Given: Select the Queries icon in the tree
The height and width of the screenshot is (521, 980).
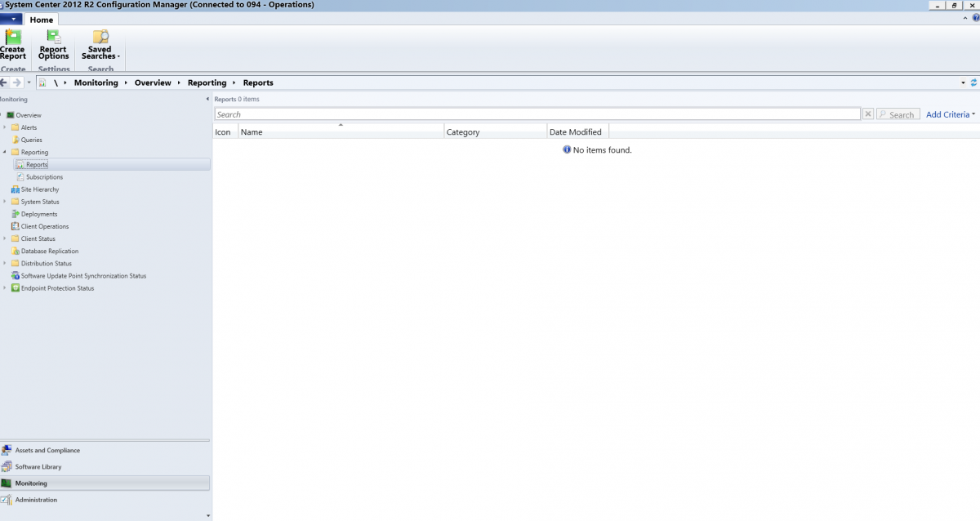Looking at the screenshot, I should (16, 140).
